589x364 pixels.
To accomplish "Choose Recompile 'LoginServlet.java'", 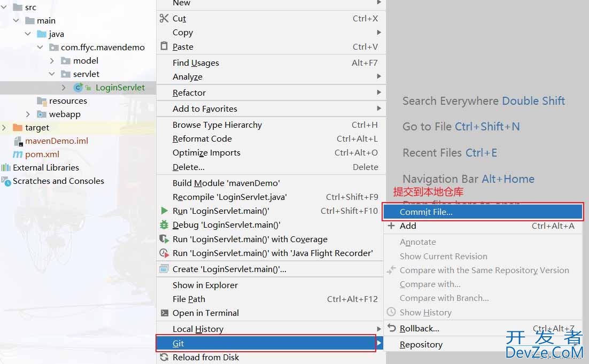I will point(271,197).
